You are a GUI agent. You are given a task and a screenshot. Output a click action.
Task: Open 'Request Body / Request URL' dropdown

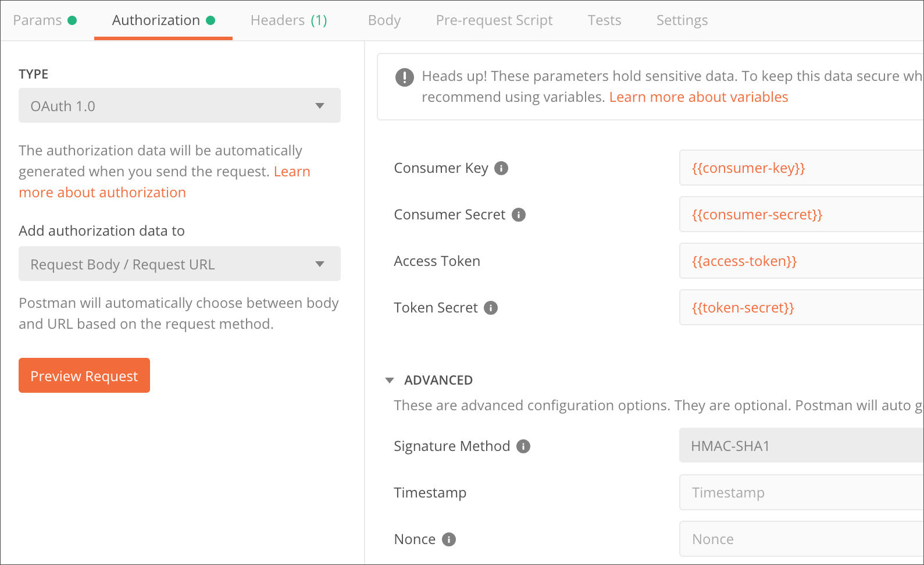tap(180, 264)
